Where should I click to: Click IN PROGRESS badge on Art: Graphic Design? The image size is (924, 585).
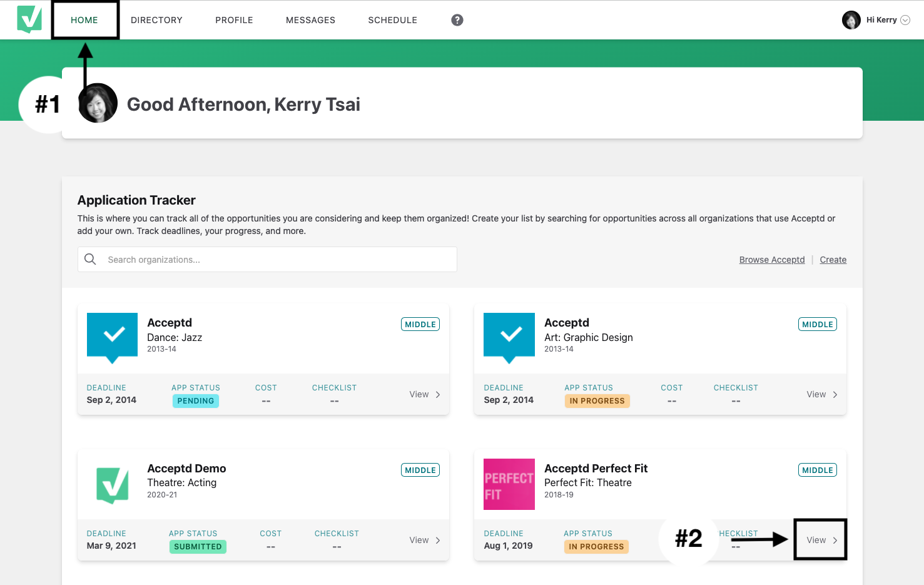[597, 400]
